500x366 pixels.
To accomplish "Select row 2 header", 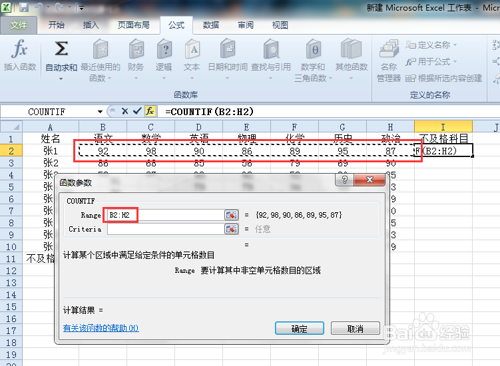I will (x=11, y=151).
